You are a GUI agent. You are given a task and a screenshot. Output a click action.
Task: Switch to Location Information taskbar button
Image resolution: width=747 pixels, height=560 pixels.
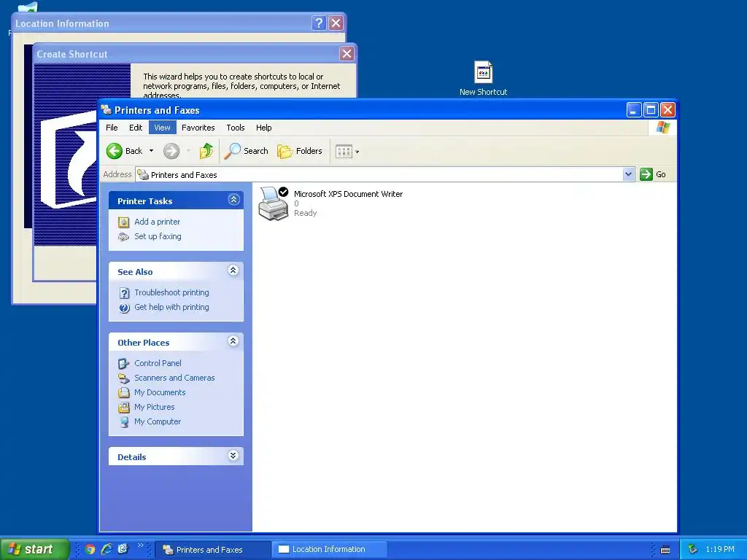330,550
